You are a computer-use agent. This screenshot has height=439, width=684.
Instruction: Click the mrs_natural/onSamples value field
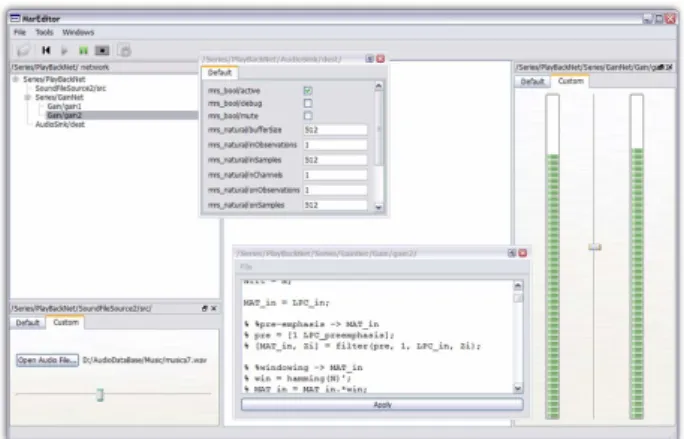coord(335,205)
